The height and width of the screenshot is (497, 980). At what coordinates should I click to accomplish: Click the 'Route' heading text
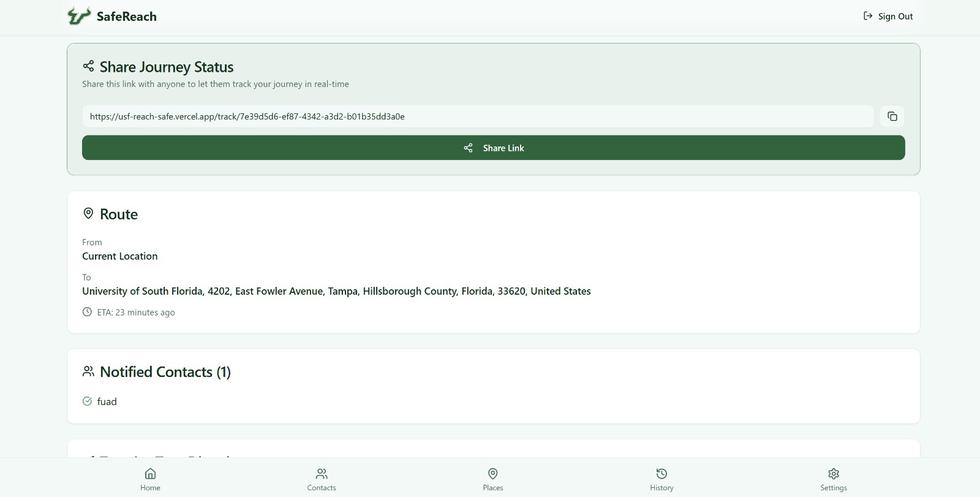tap(119, 214)
